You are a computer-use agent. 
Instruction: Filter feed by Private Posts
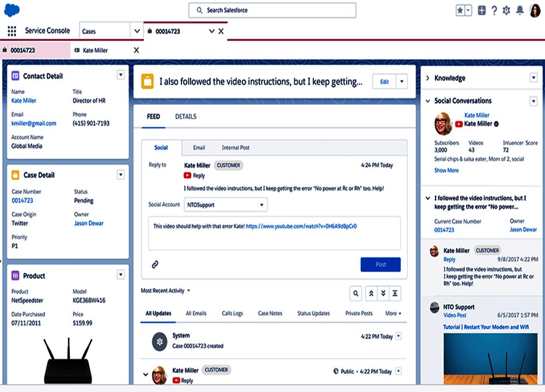coord(359,314)
